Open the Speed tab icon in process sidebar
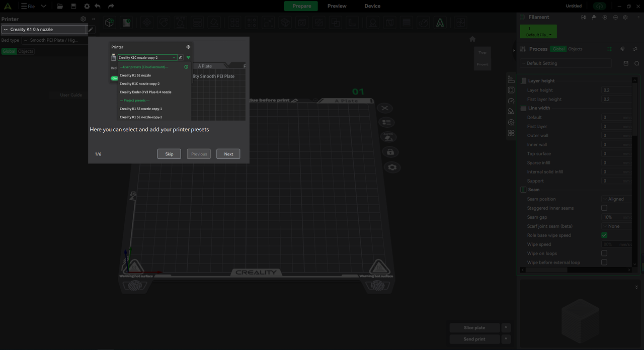The width and height of the screenshot is (644, 350). 511,101
